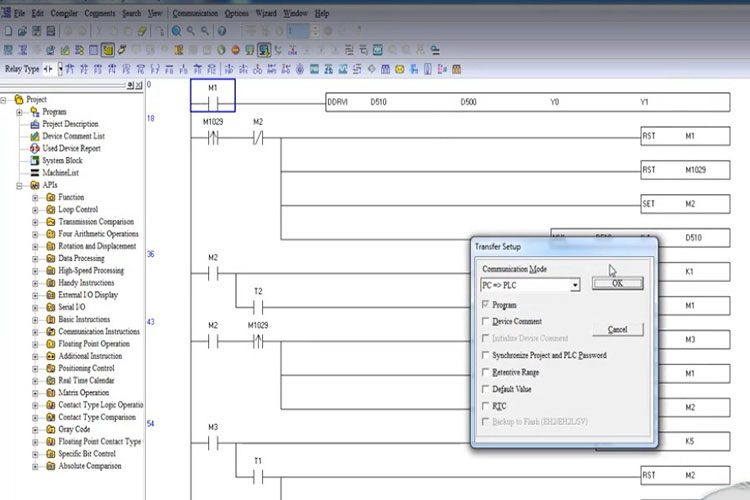This screenshot has height=500, width=750.
Task: Expand the Program tree node
Action: [21, 112]
